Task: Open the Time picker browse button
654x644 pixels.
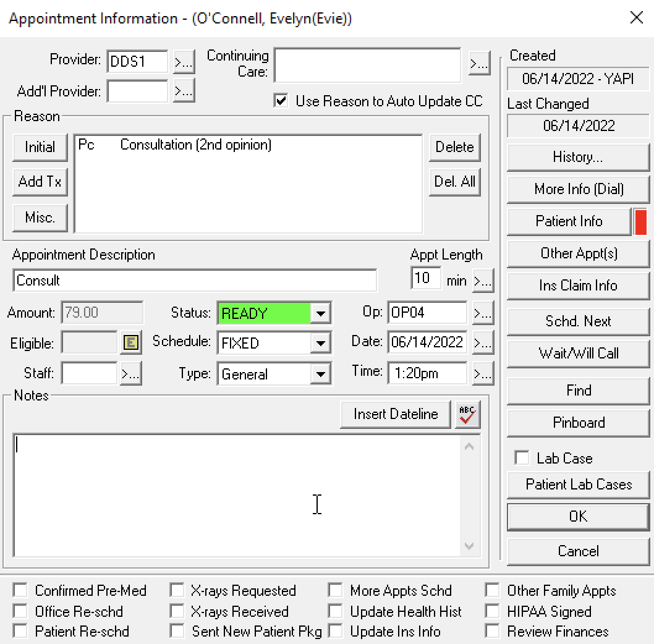Action: click(x=483, y=373)
